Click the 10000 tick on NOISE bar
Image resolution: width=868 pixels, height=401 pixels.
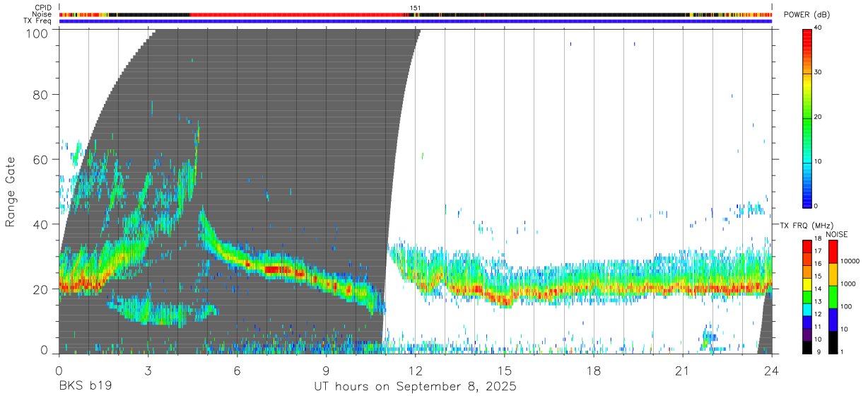[850, 262]
